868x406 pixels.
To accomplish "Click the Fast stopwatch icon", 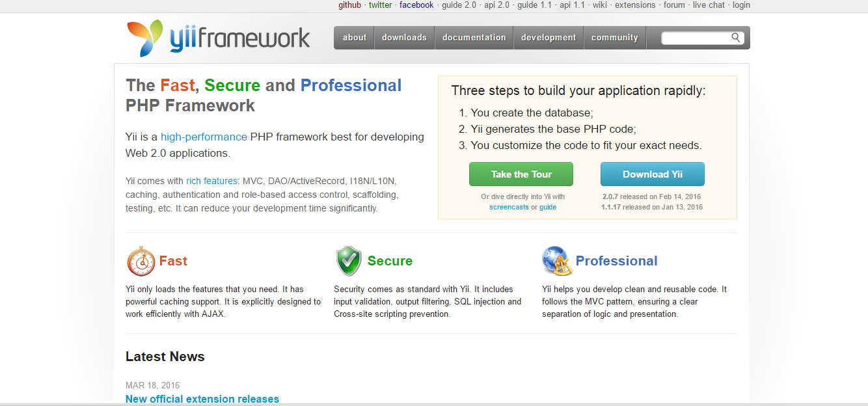I will pos(141,262).
